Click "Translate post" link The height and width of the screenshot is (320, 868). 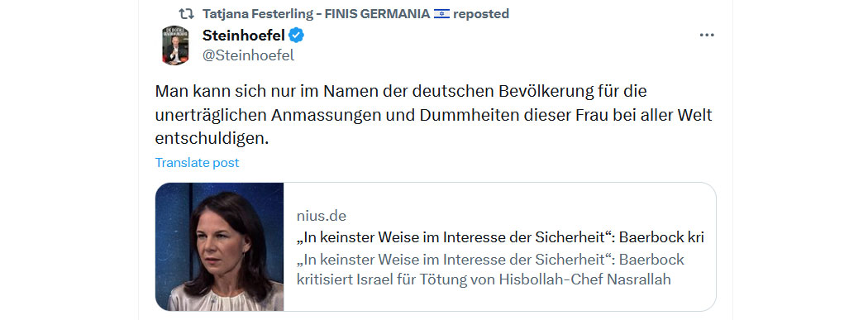tap(197, 163)
